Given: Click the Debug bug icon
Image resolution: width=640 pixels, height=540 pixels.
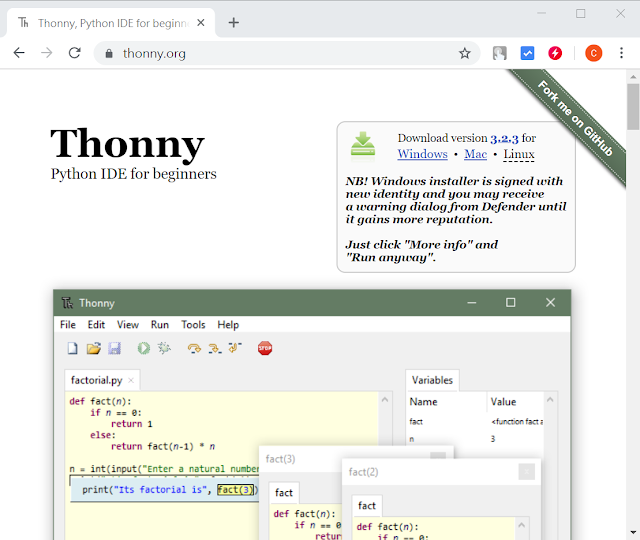Looking at the screenshot, I should pos(164,348).
